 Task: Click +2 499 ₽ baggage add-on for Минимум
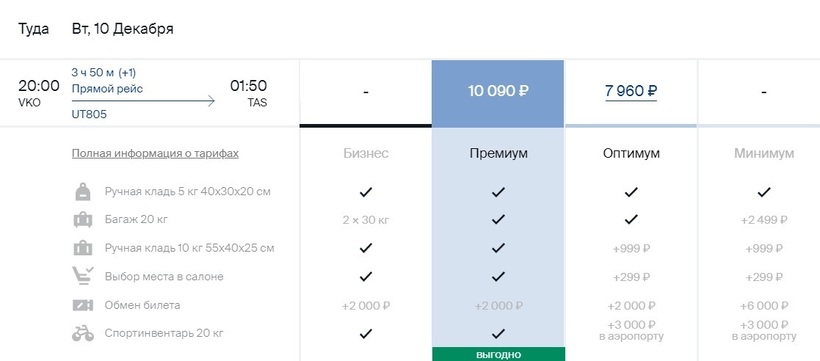coord(764,220)
